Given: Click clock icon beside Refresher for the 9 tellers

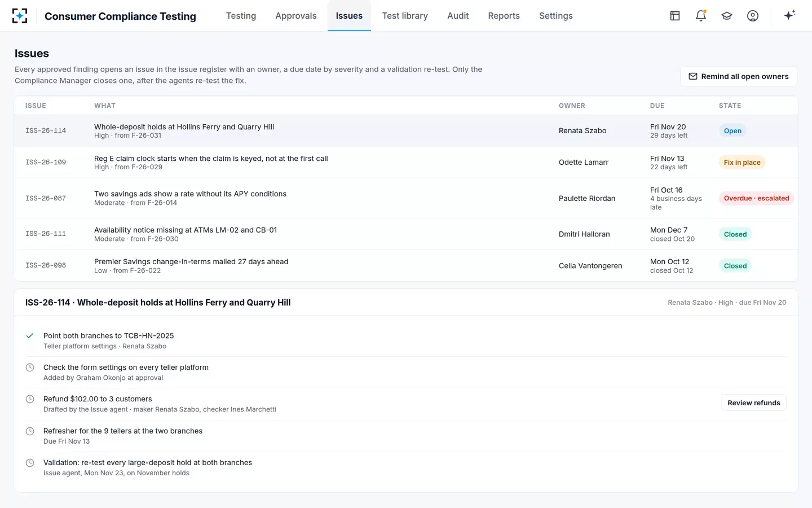Looking at the screenshot, I should coord(30,431).
